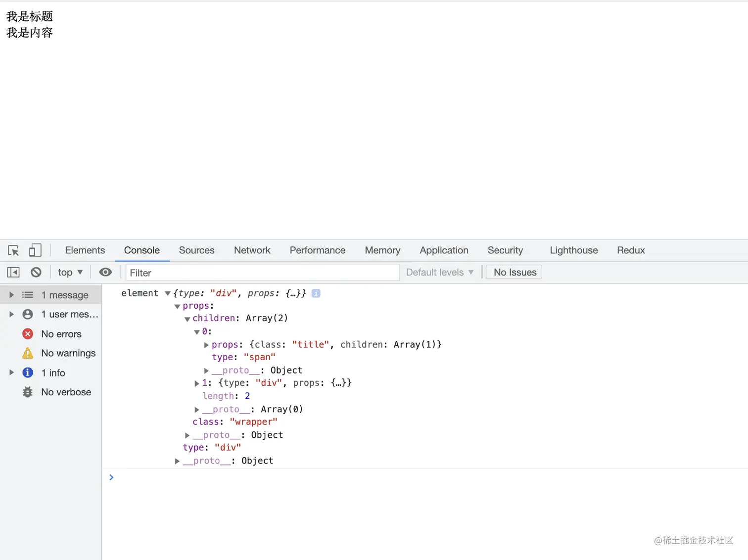The image size is (748, 560).
Task: Click the verbose bug icon
Action: [x=28, y=392]
